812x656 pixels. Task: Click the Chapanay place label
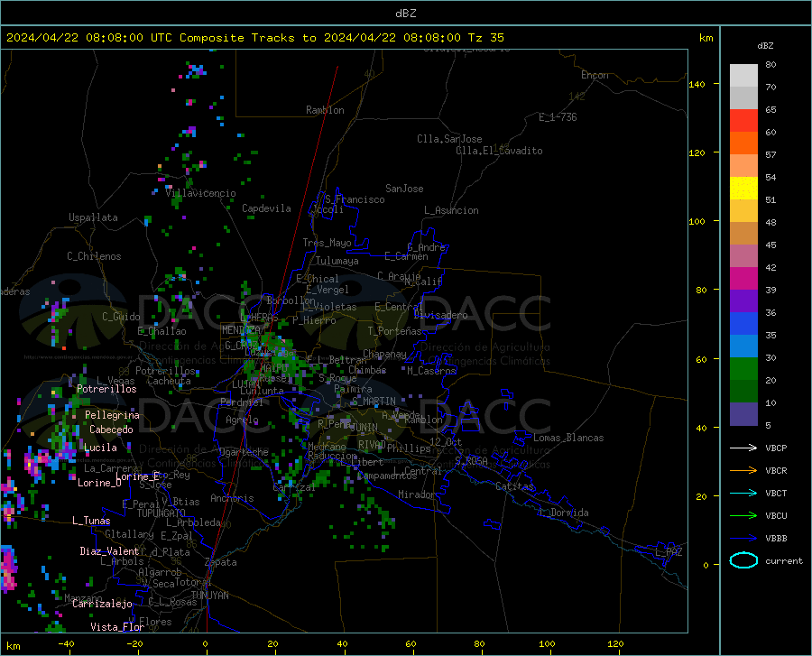(384, 354)
